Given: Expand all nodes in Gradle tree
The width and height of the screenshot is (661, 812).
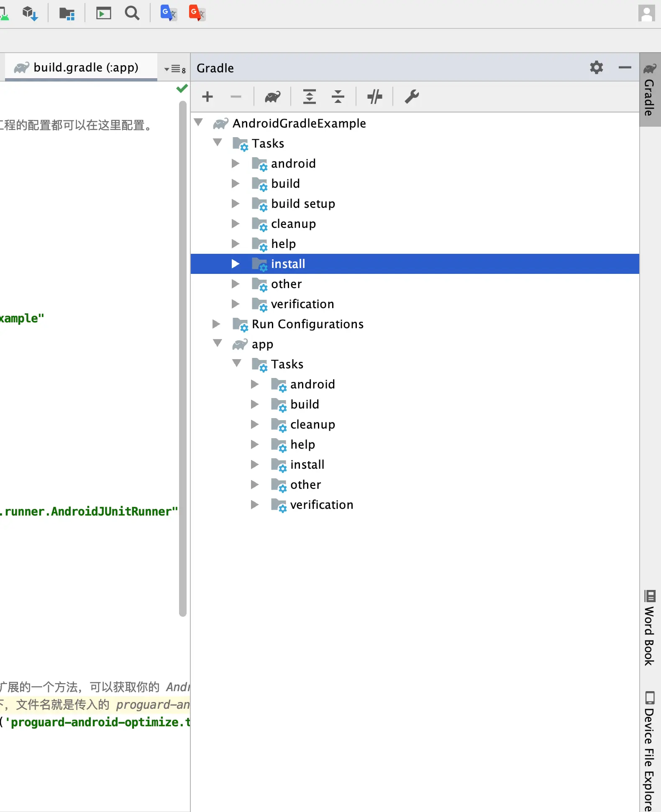Looking at the screenshot, I should pyautogui.click(x=310, y=97).
